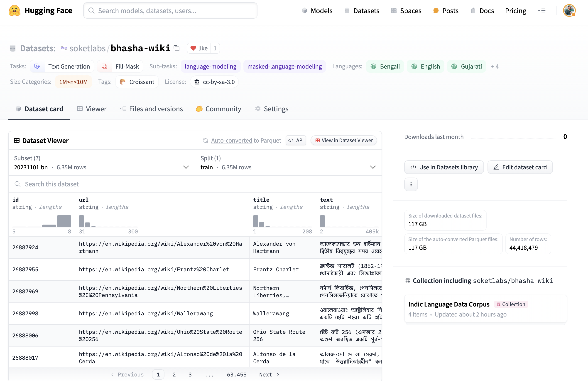588x381 pixels.
Task: Click the API button
Action: point(296,140)
